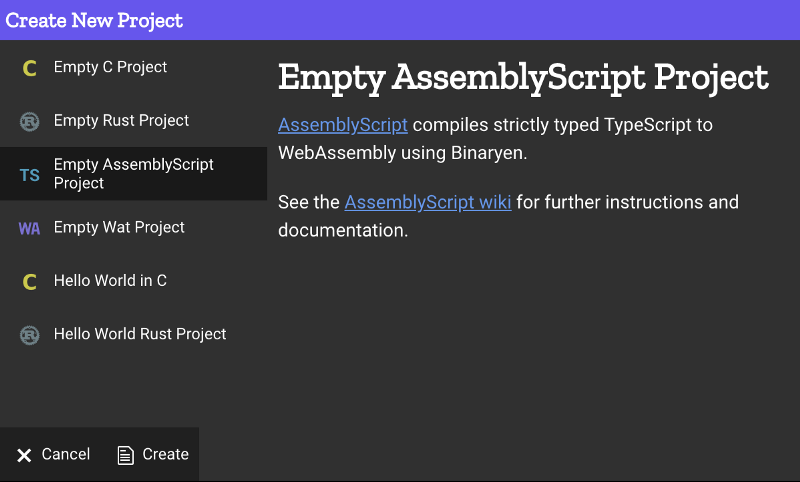
Task: Select the Hello World in C template
Action: click(x=134, y=281)
